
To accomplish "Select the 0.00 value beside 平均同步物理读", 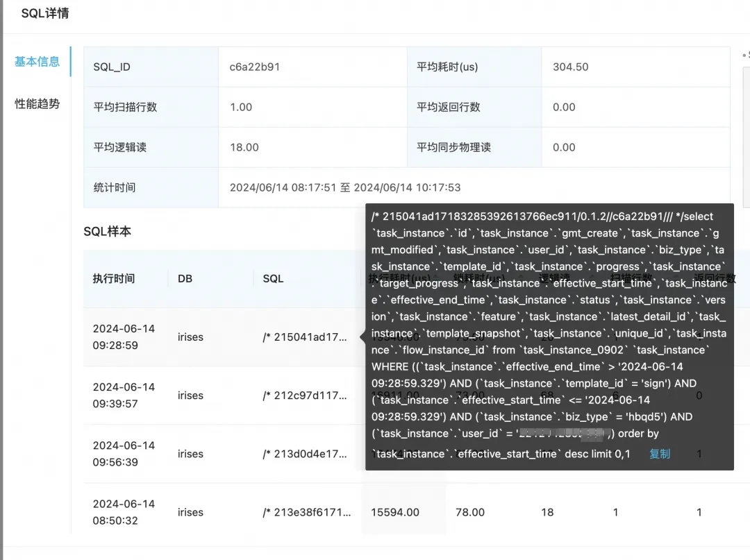I will tap(564, 147).
